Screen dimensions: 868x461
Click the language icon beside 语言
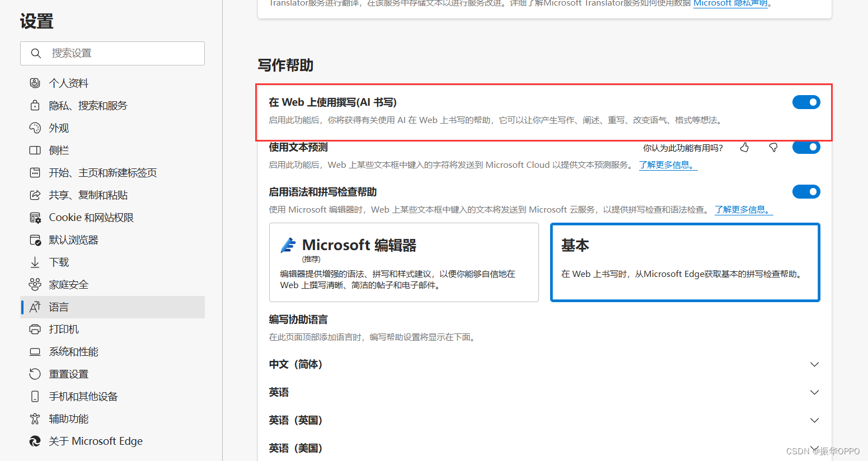(35, 307)
